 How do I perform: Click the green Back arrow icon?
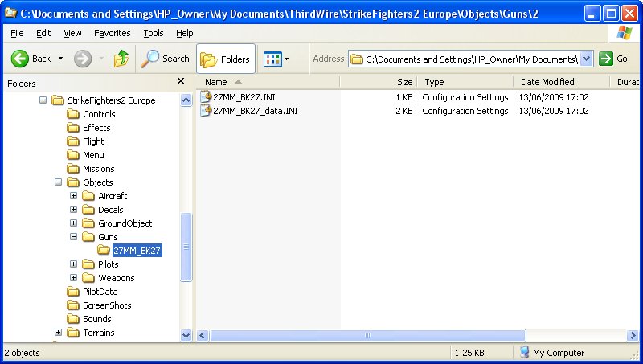tap(19, 59)
